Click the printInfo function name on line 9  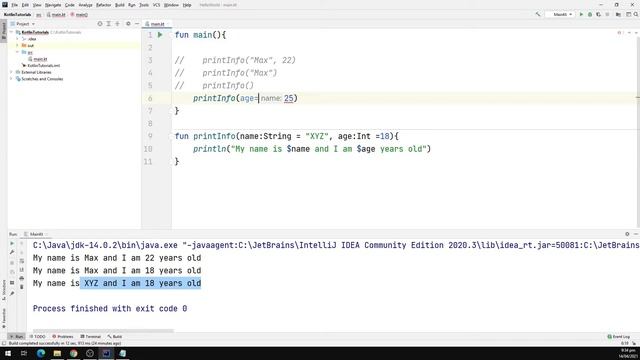point(214,136)
